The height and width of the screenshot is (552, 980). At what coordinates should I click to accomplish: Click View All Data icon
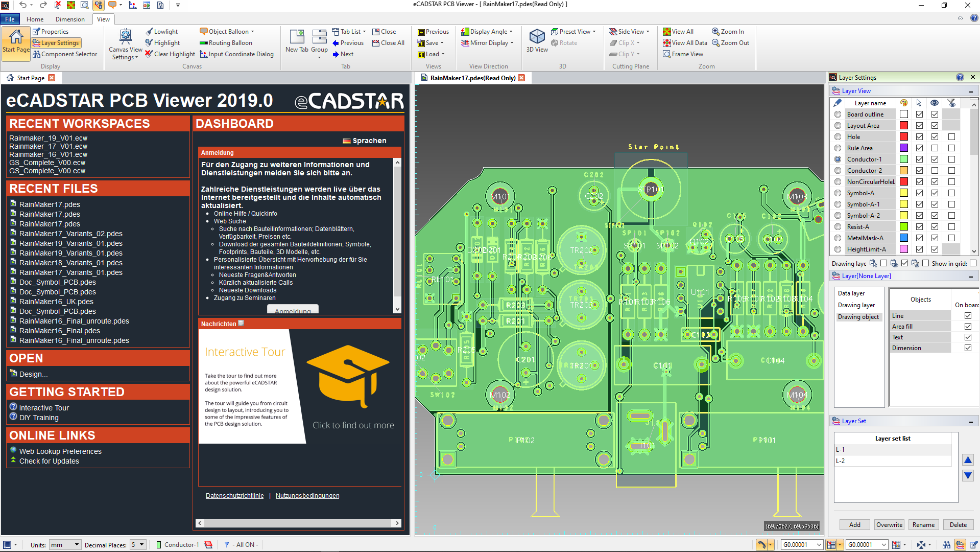[685, 43]
